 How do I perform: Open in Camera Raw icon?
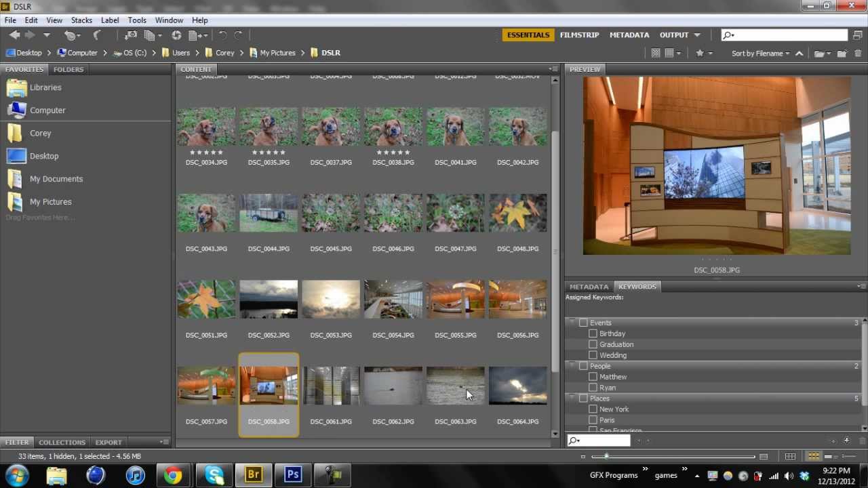point(176,35)
